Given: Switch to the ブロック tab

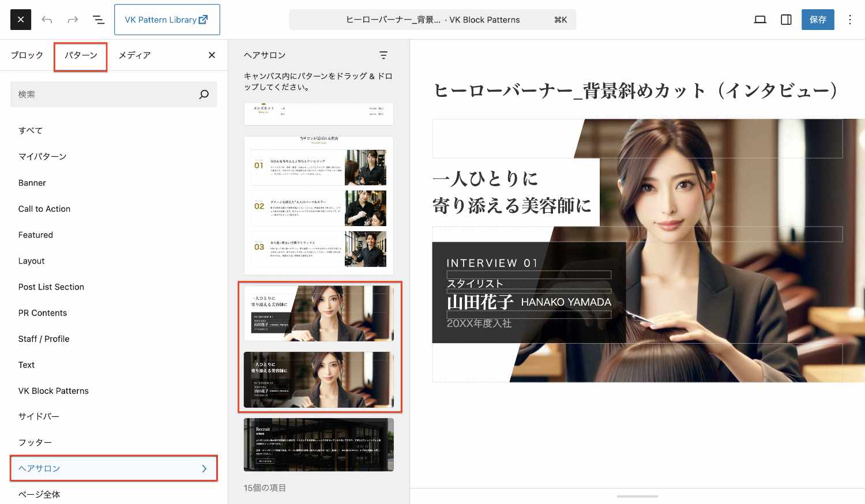Looking at the screenshot, I should click(27, 55).
